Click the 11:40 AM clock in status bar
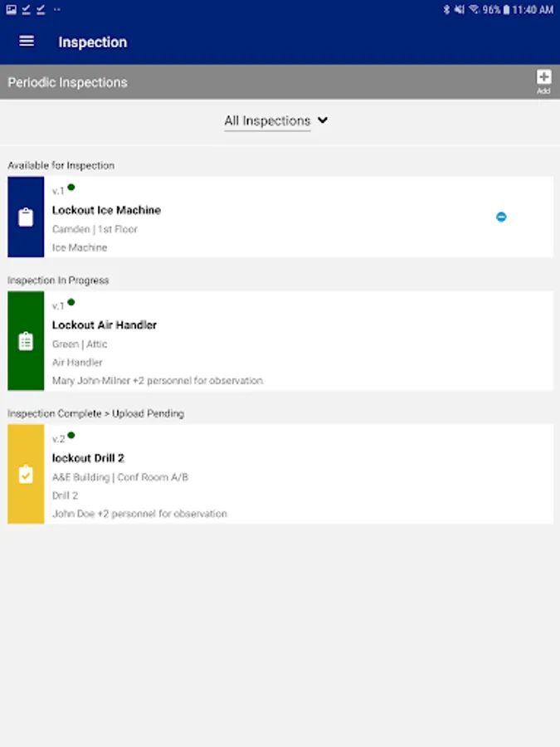560x747 pixels. click(533, 9)
